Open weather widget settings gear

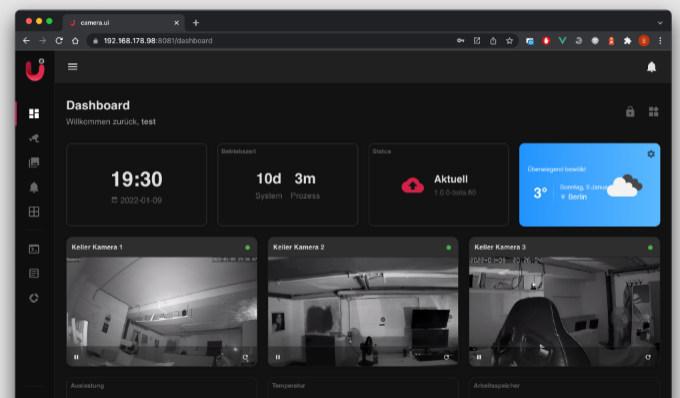(x=651, y=154)
